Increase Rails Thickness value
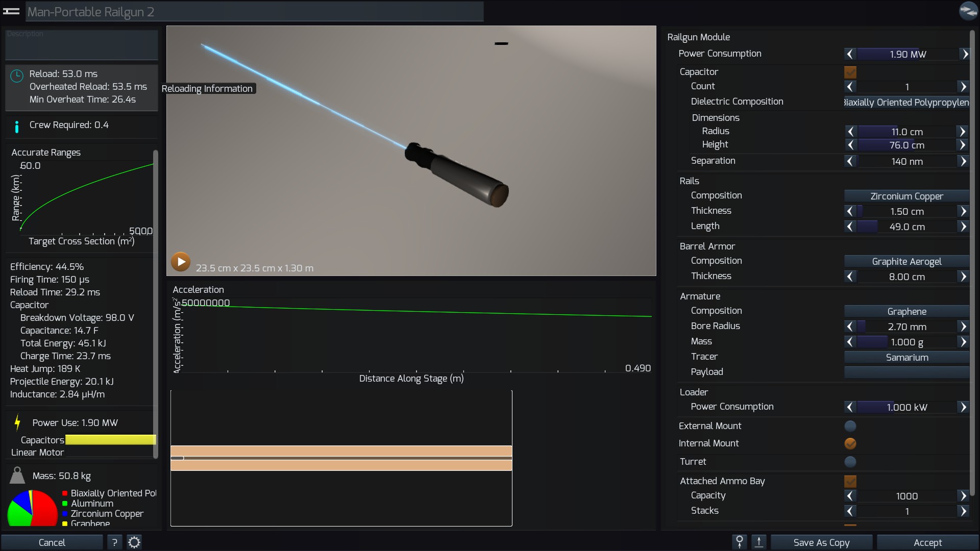980x551 pixels. click(x=963, y=211)
